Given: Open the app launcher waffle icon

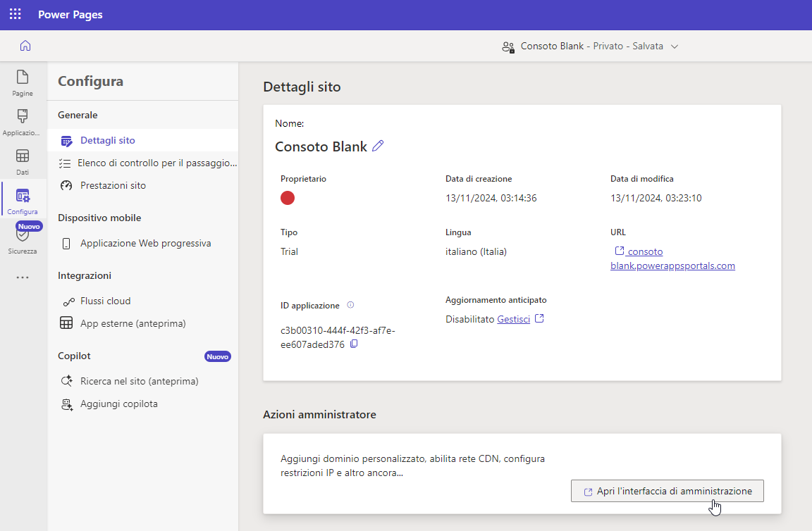Looking at the screenshot, I should [15, 14].
